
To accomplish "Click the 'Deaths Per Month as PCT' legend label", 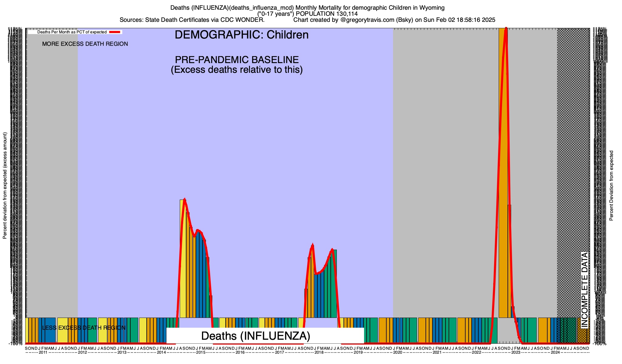I will tap(72, 32).
